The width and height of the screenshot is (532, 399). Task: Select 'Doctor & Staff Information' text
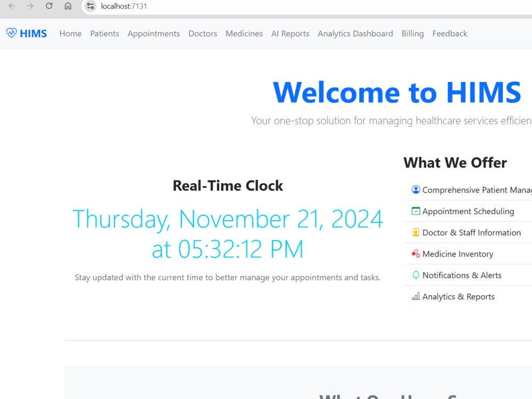tap(471, 232)
